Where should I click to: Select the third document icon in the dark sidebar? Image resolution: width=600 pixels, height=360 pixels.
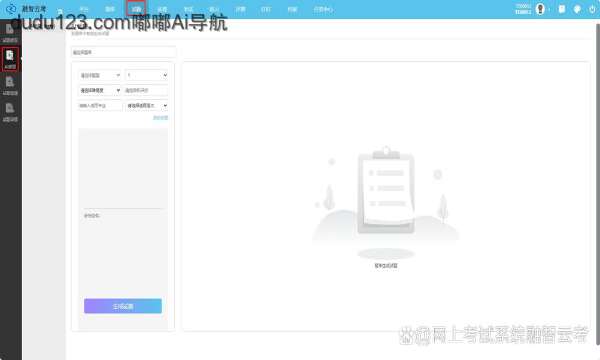(10, 85)
